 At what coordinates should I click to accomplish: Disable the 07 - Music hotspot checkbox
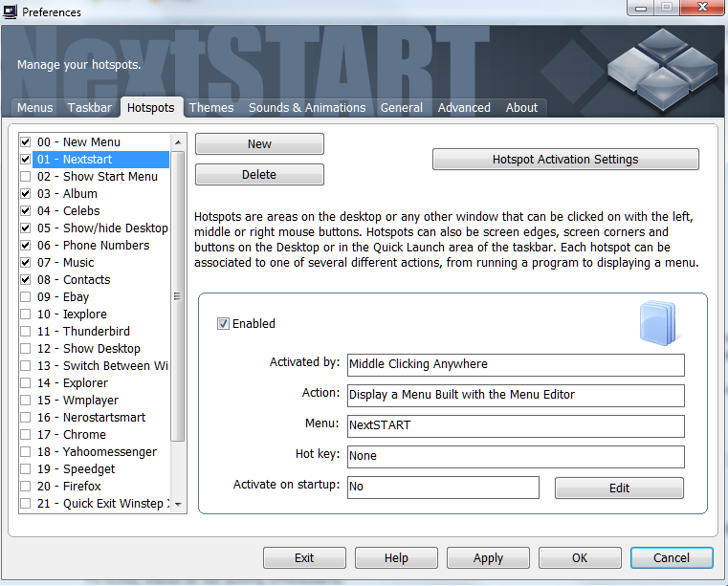(25, 263)
